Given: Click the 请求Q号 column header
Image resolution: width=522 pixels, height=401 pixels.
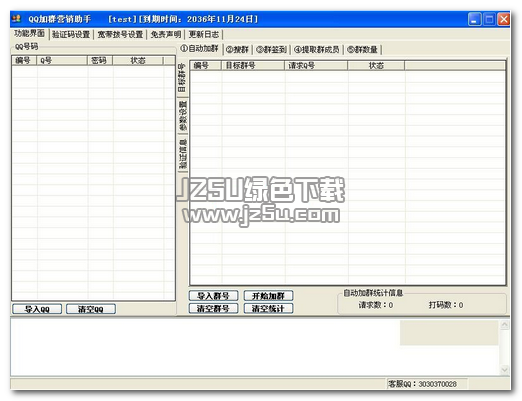Looking at the screenshot, I should 316,65.
